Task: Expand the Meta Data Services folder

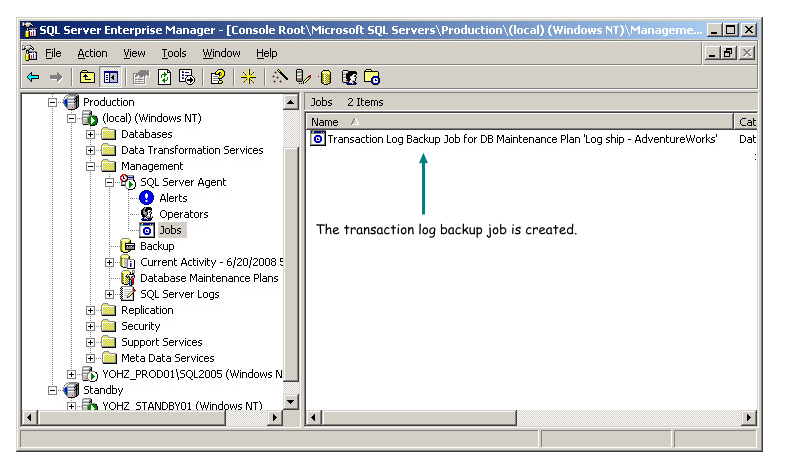Action: point(90,359)
